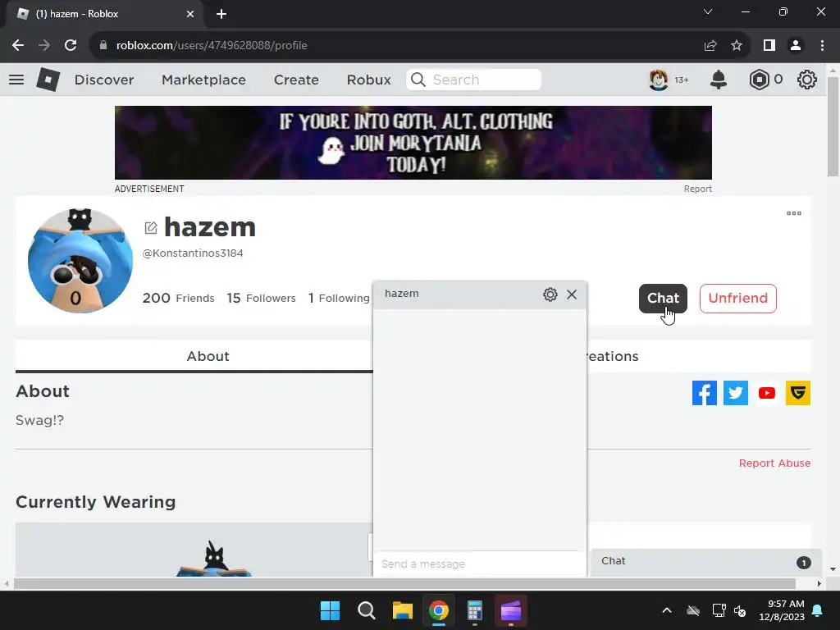Click the vertical page scrollbar

pyautogui.click(x=833, y=127)
